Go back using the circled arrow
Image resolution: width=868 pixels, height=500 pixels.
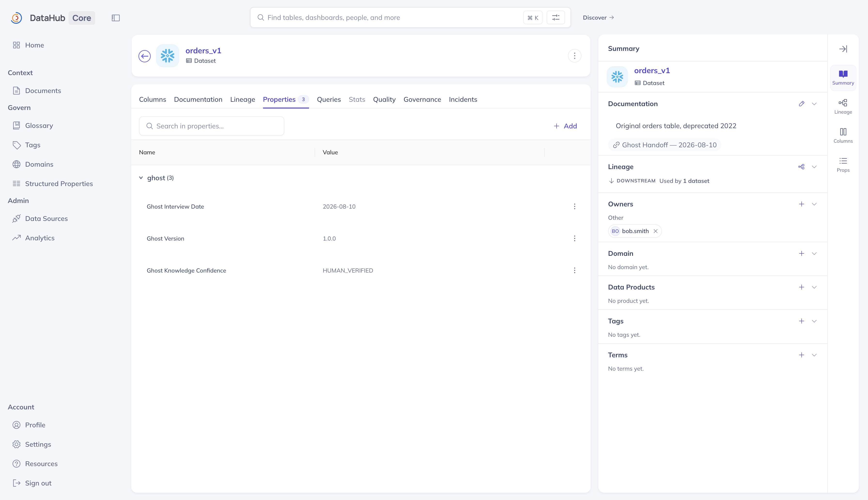coord(145,56)
